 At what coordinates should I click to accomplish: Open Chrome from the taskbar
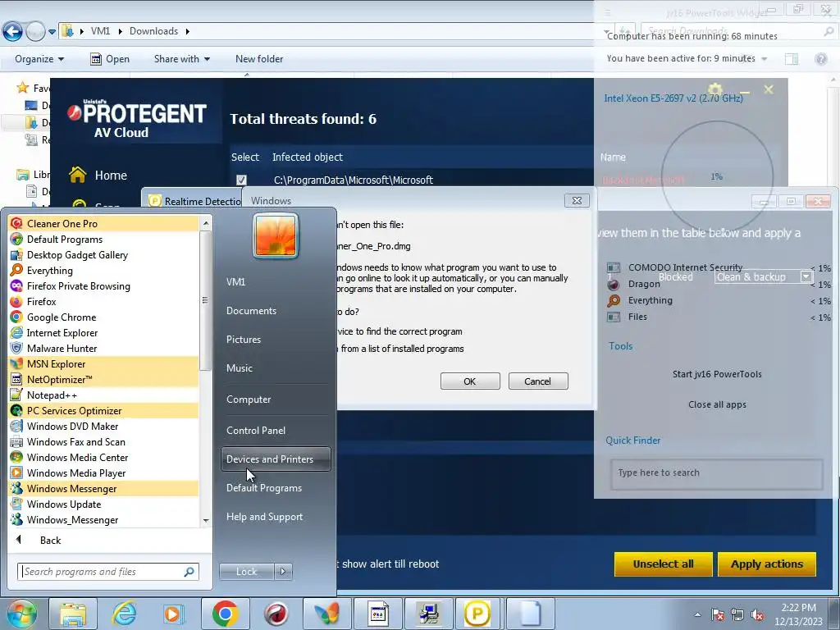225,614
